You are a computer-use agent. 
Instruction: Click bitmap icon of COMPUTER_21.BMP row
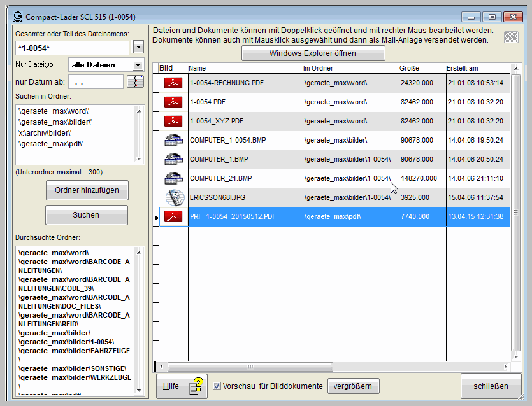pyautogui.click(x=172, y=178)
